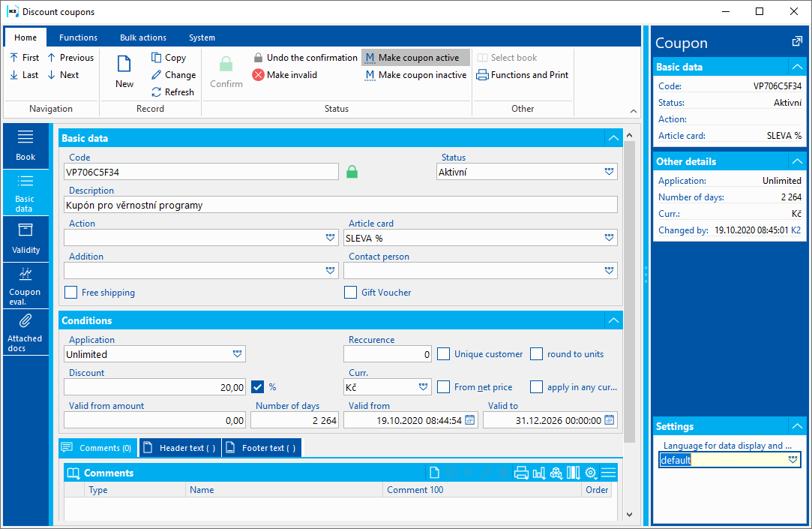The image size is (812, 529).
Task: Click the hamburger menu icon in Comments toolbar
Action: (x=609, y=473)
